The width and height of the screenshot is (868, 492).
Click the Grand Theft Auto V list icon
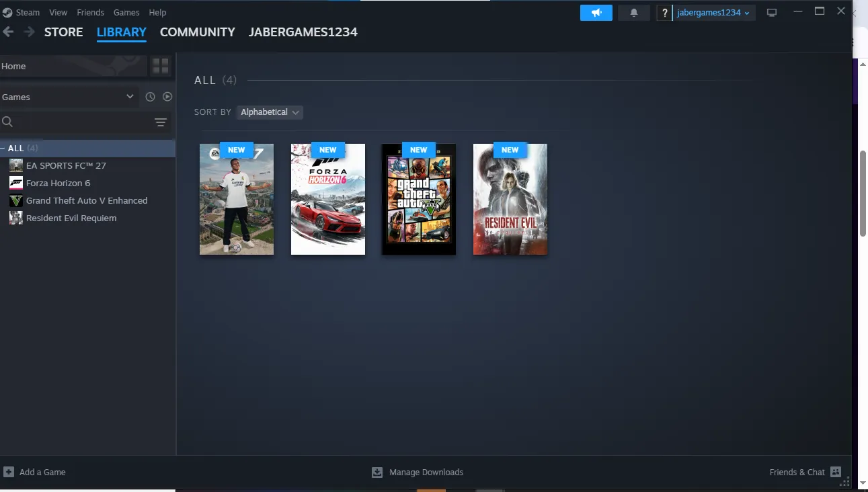click(16, 200)
